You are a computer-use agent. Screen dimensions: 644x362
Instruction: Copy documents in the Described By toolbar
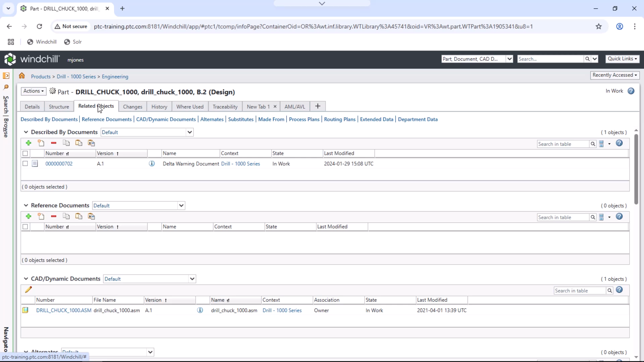66,143
